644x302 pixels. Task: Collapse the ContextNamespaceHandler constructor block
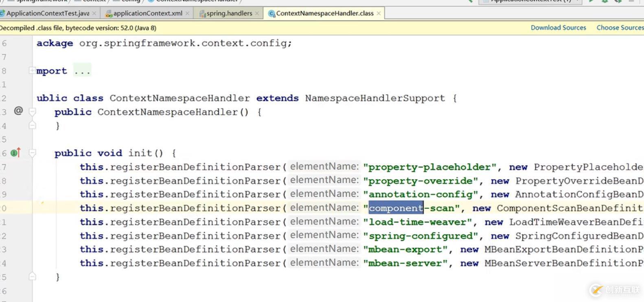click(x=33, y=111)
